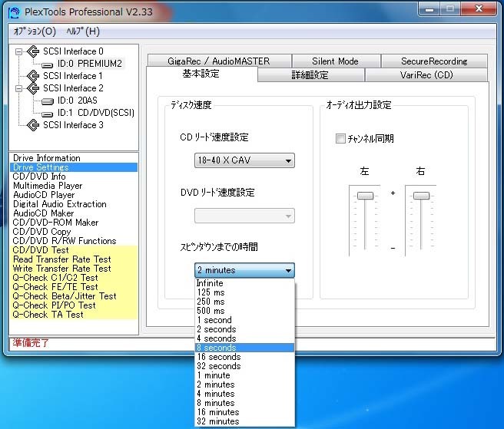
Task: Click the SCSI Interface 0 icon
Action: coord(31,51)
